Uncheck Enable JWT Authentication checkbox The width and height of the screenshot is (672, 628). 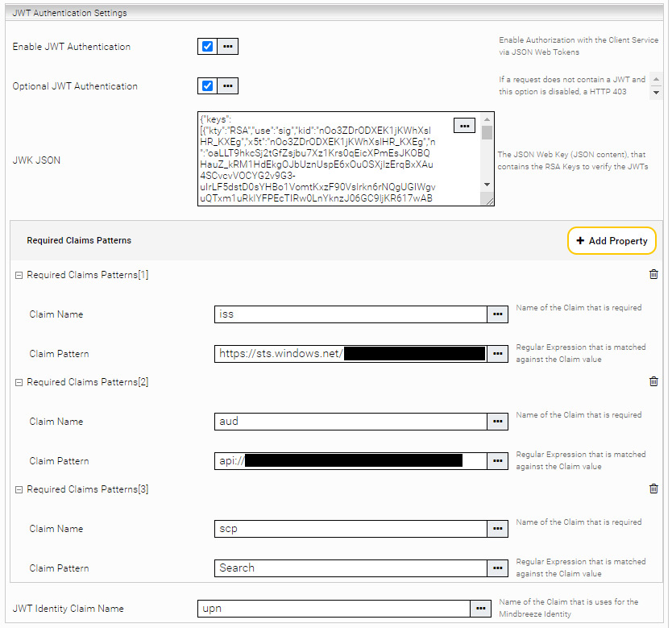[207, 46]
